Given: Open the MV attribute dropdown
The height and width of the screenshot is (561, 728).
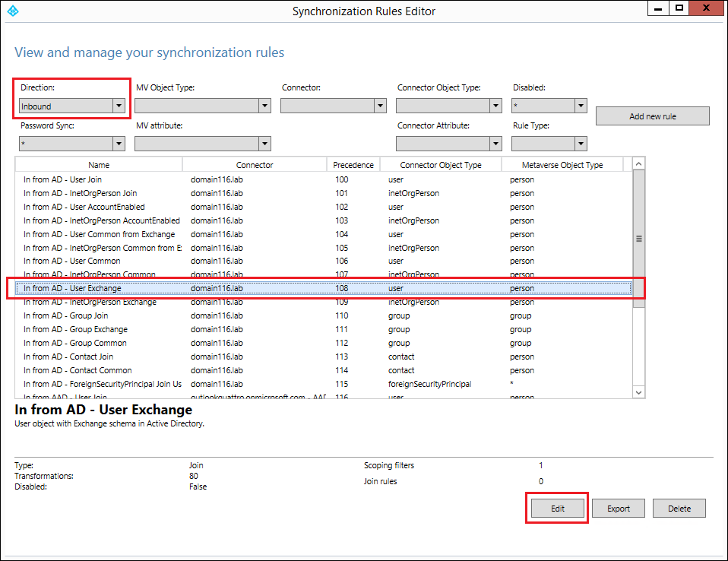Looking at the screenshot, I should coord(203,144).
